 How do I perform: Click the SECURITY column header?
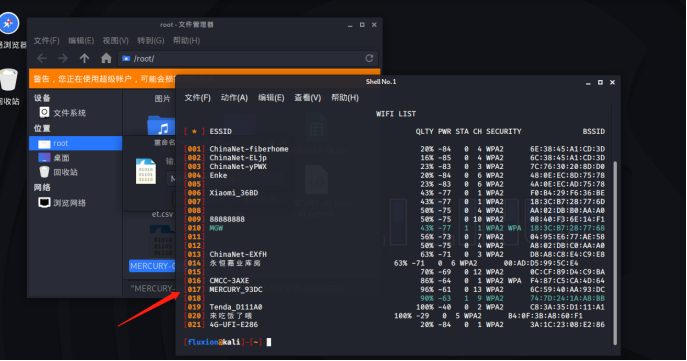[503, 131]
